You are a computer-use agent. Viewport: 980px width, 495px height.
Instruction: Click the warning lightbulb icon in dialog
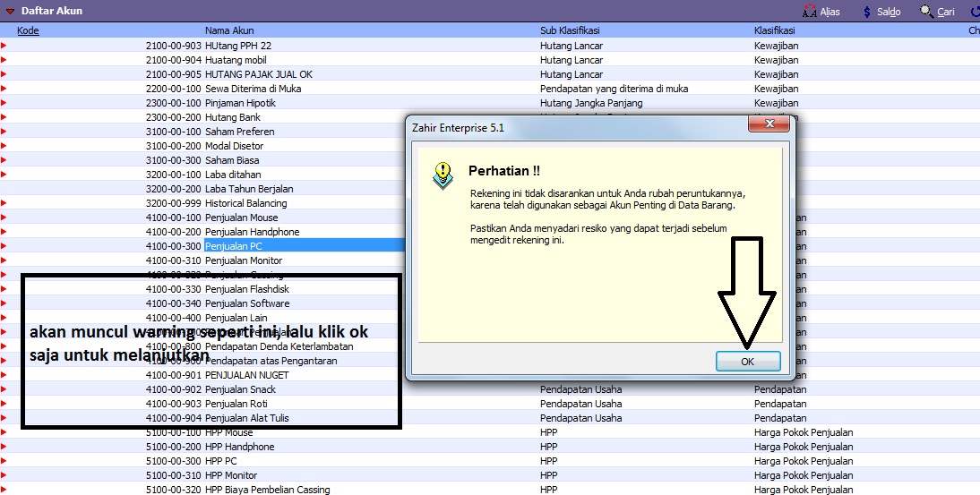443,175
